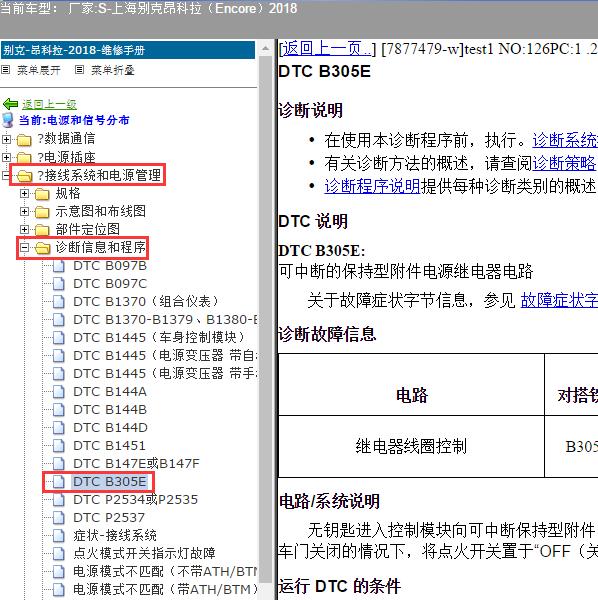
Task: Click document icon of DTC B097C
Action: coord(59,284)
